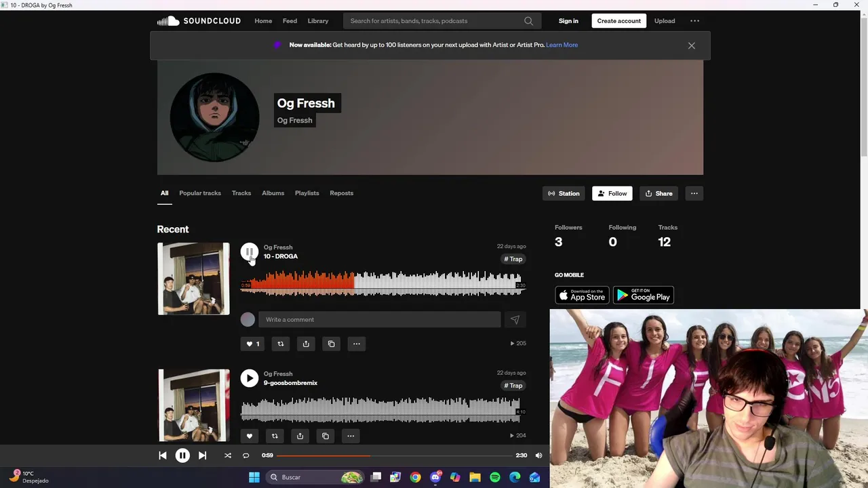The width and height of the screenshot is (868, 488).
Task: Like the 10 - DROGA track
Action: click(x=252, y=344)
